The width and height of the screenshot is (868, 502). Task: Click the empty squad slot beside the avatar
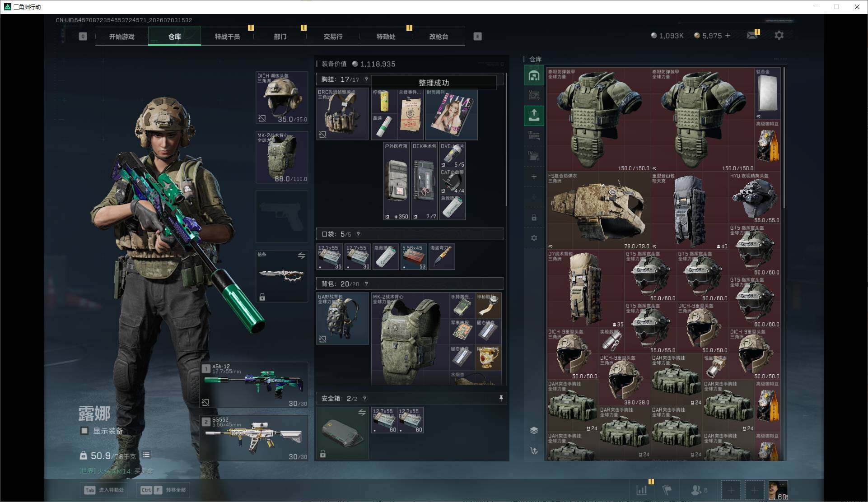pyautogui.click(x=754, y=490)
